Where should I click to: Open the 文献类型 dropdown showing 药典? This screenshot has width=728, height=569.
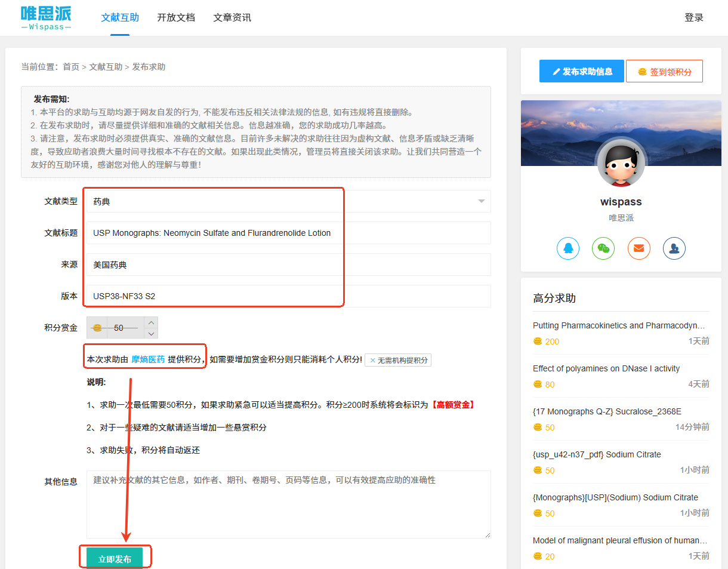[288, 201]
